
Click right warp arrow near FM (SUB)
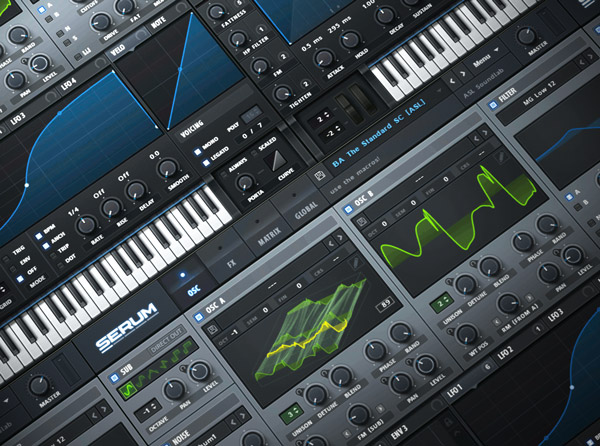pos(380,409)
